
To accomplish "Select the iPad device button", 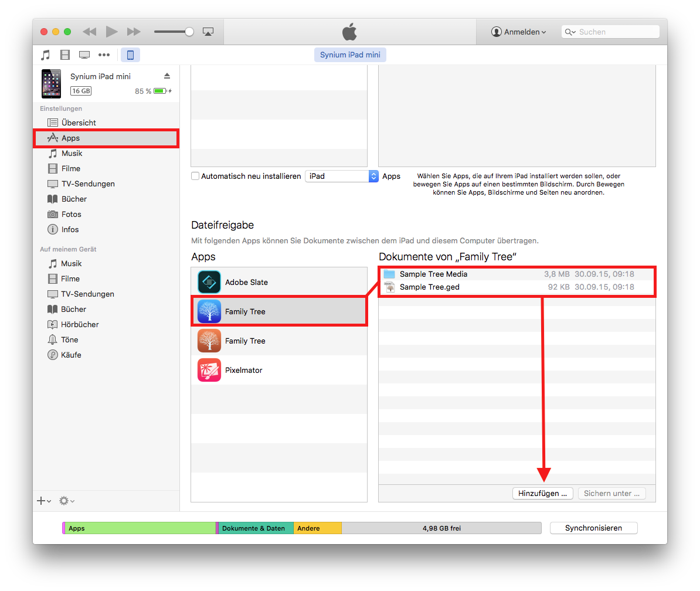I will [130, 55].
